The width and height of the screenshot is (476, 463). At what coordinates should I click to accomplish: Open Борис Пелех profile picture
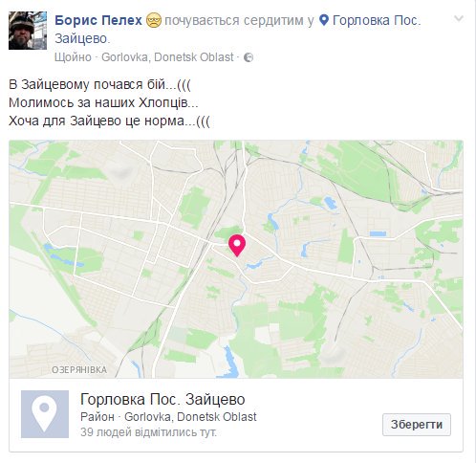28,31
